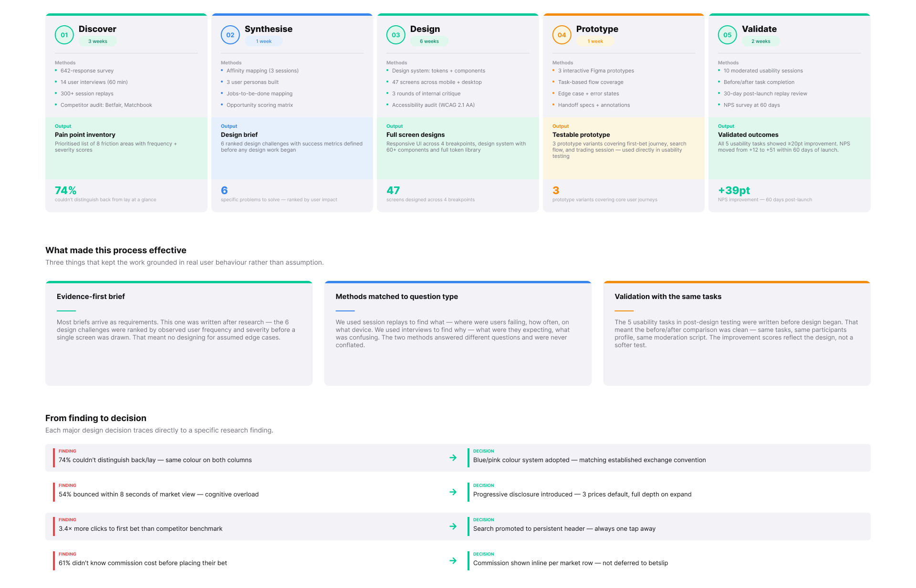Click arrow beside 54% bounced finding
Viewport: 916px width, 588px height.
pos(453,492)
